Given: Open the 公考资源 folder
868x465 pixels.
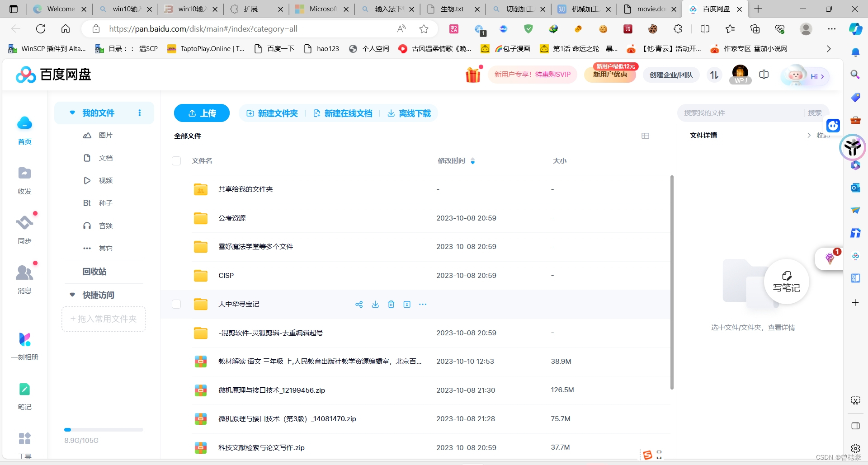Looking at the screenshot, I should pyautogui.click(x=232, y=218).
